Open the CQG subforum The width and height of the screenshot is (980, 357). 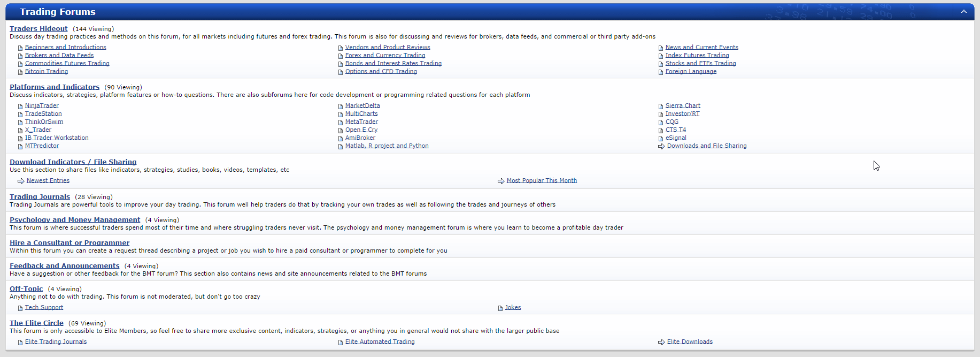click(x=672, y=121)
